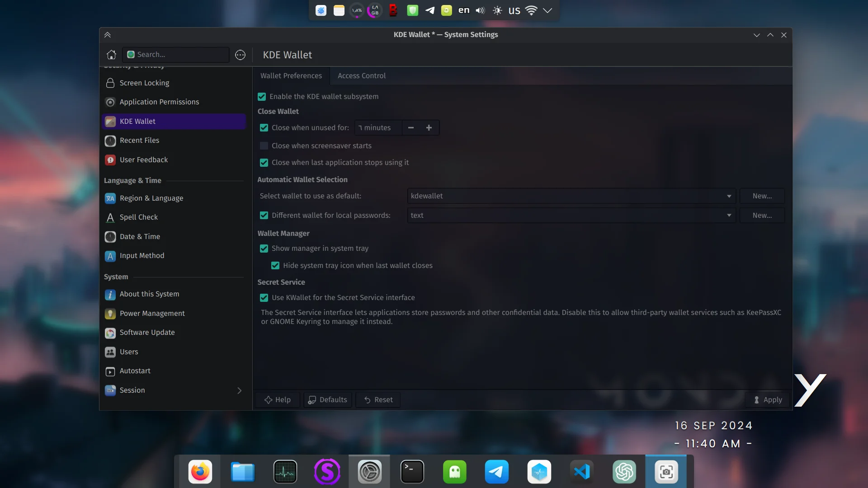Open Input Method settings

point(174,256)
